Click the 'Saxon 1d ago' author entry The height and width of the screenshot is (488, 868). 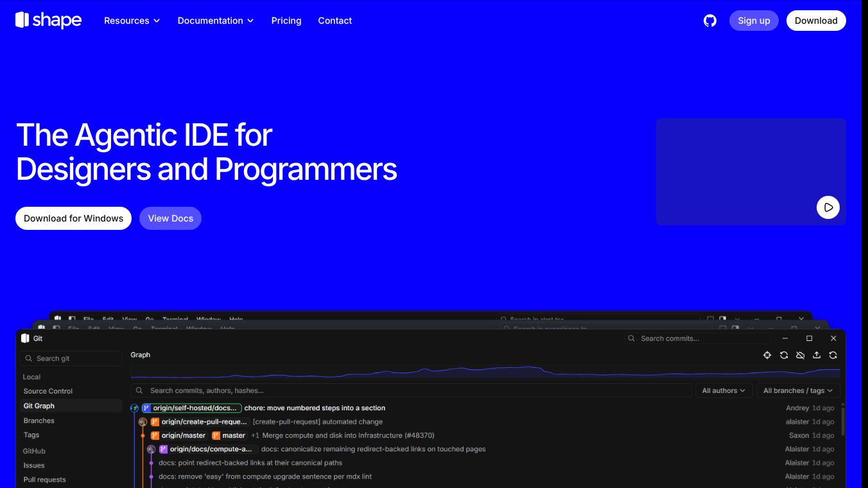click(812, 435)
